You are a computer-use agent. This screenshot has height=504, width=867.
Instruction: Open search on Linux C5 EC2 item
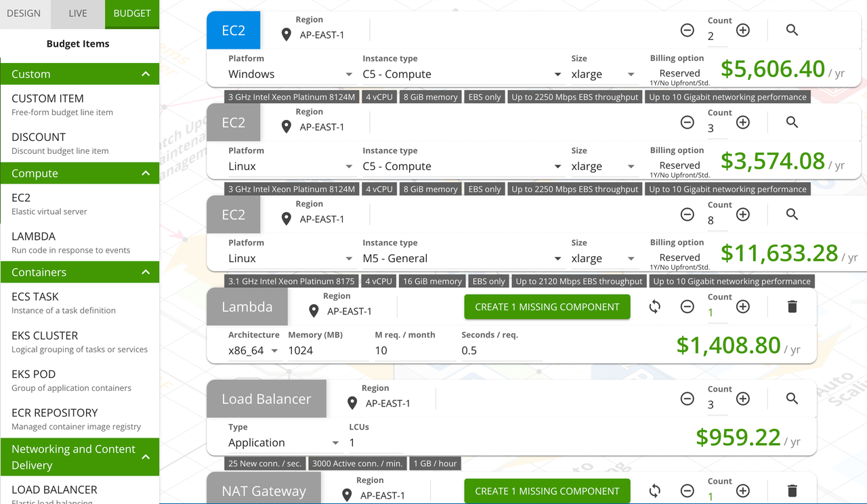pyautogui.click(x=792, y=122)
